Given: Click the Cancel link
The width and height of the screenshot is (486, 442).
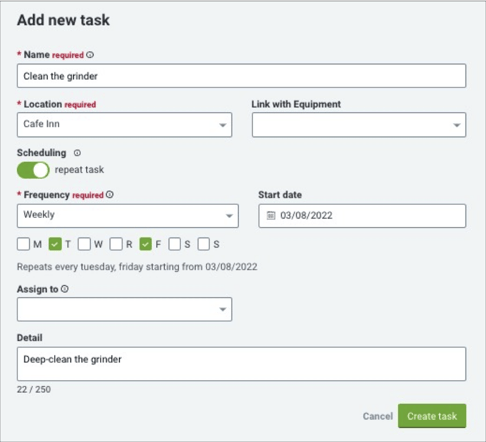Looking at the screenshot, I should tap(378, 416).
